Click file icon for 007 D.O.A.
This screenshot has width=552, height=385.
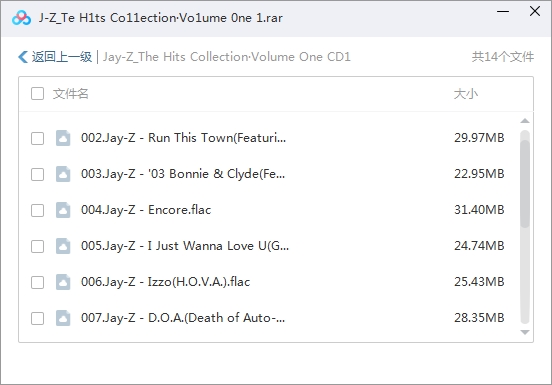pyautogui.click(x=63, y=318)
